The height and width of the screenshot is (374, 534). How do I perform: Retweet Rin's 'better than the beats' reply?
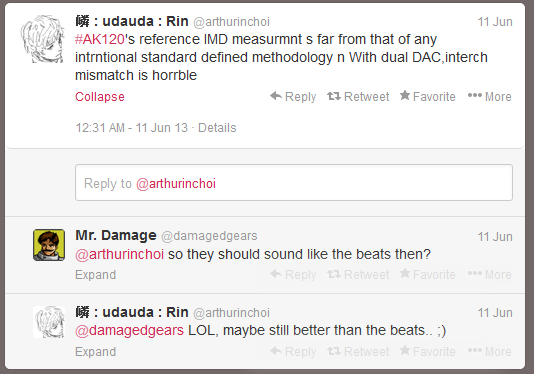(358, 352)
